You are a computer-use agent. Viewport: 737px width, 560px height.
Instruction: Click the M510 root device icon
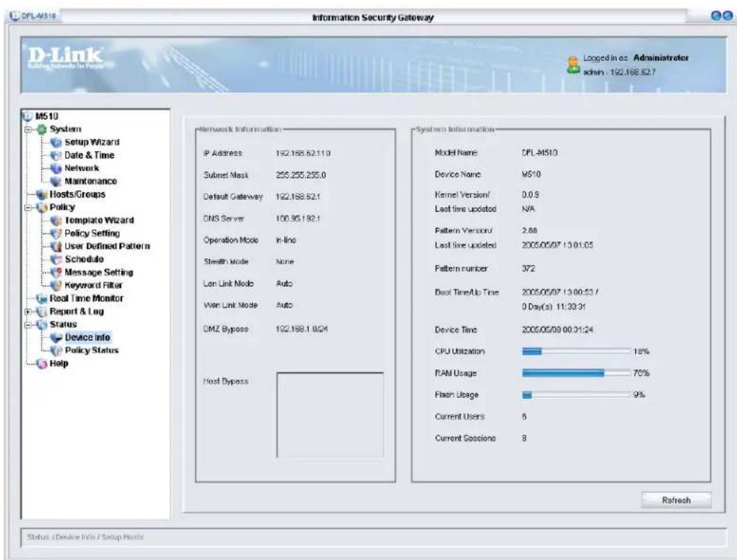tap(27, 116)
